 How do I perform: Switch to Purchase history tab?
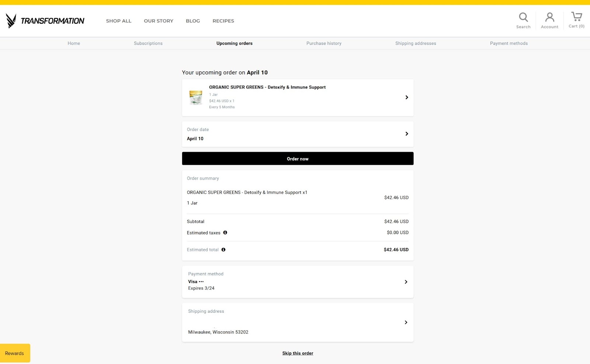click(x=324, y=43)
